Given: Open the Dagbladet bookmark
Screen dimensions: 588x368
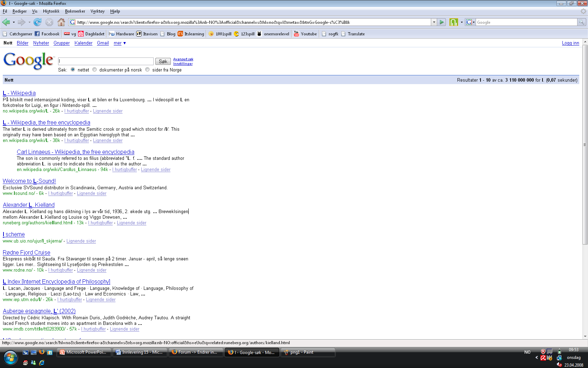Looking at the screenshot, I should pyautogui.click(x=91, y=34).
